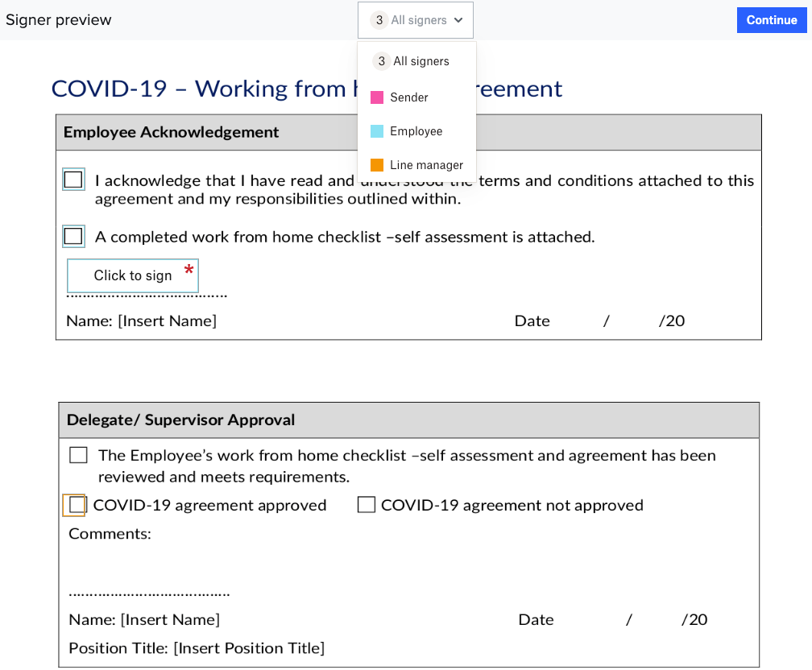Open the All signers dropdown
The width and height of the screenshot is (812, 670).
click(415, 19)
